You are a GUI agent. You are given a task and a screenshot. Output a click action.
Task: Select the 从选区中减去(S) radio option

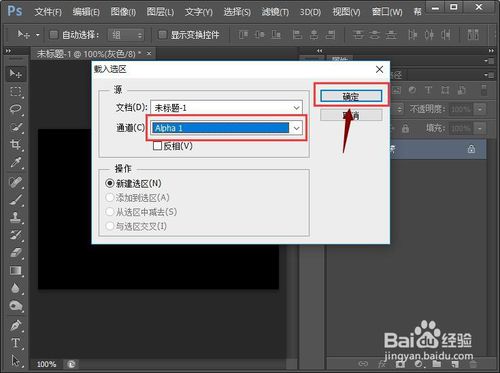(110, 212)
